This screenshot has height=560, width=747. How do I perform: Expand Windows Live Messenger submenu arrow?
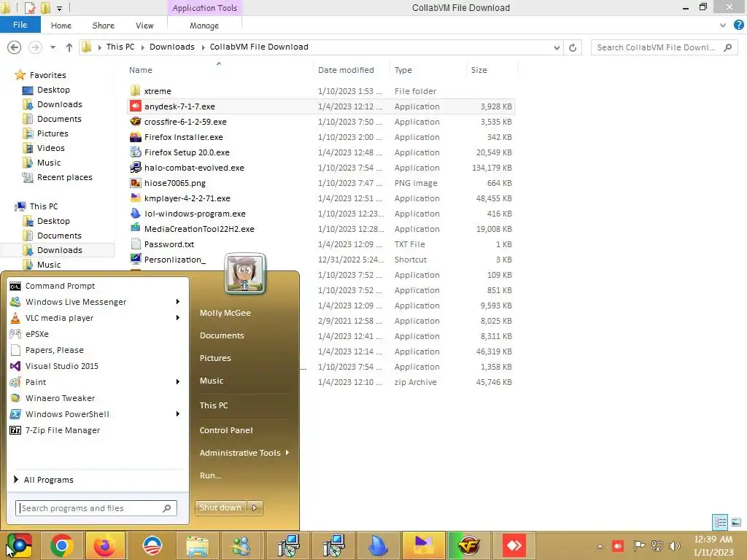(x=178, y=302)
